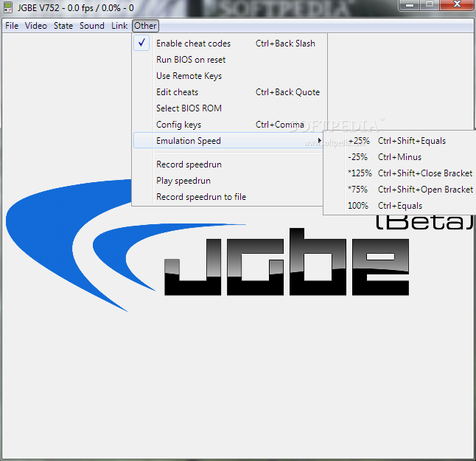476x461 pixels.
Task: Reset emulation speed to 100%
Action: 400,206
